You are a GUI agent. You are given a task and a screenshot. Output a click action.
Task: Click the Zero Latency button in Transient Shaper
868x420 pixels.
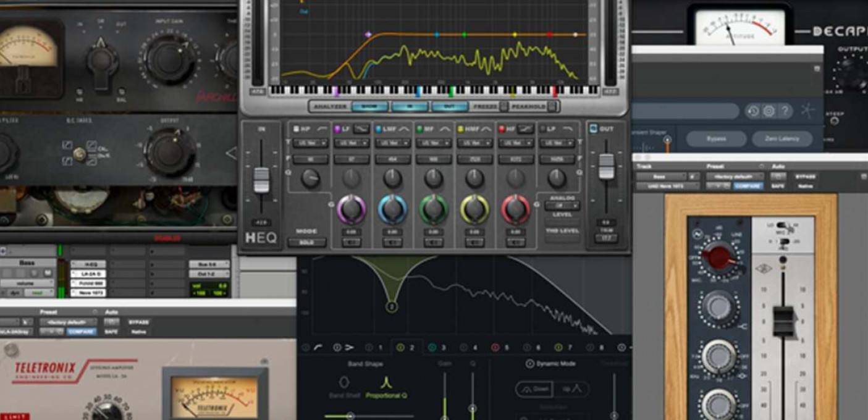click(783, 139)
